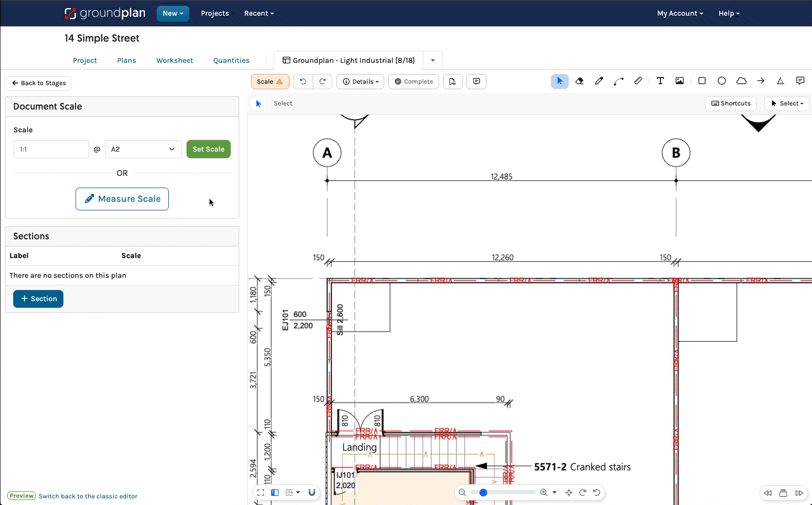The width and height of the screenshot is (812, 505).
Task: Open the plan pages stack icon
Action: tap(783, 493)
